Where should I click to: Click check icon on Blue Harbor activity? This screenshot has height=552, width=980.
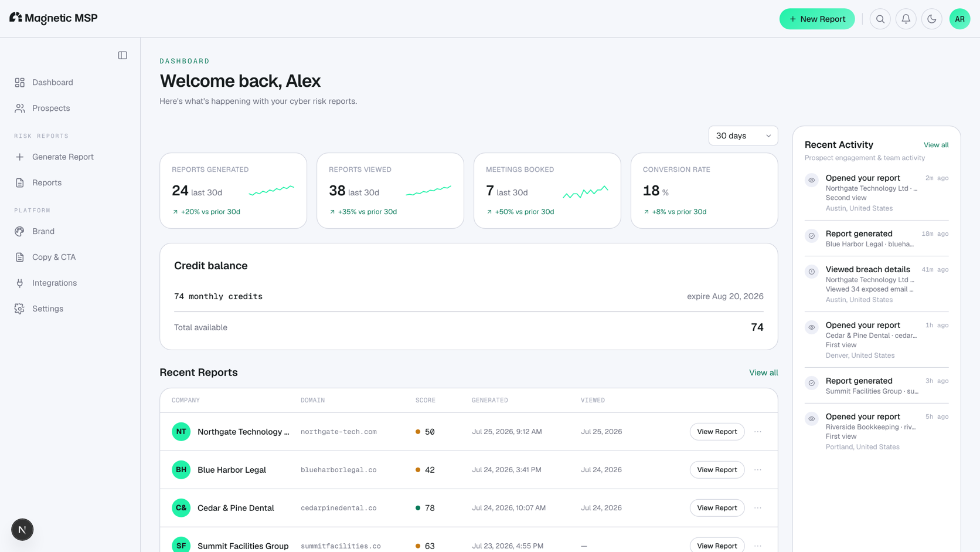pos(812,236)
